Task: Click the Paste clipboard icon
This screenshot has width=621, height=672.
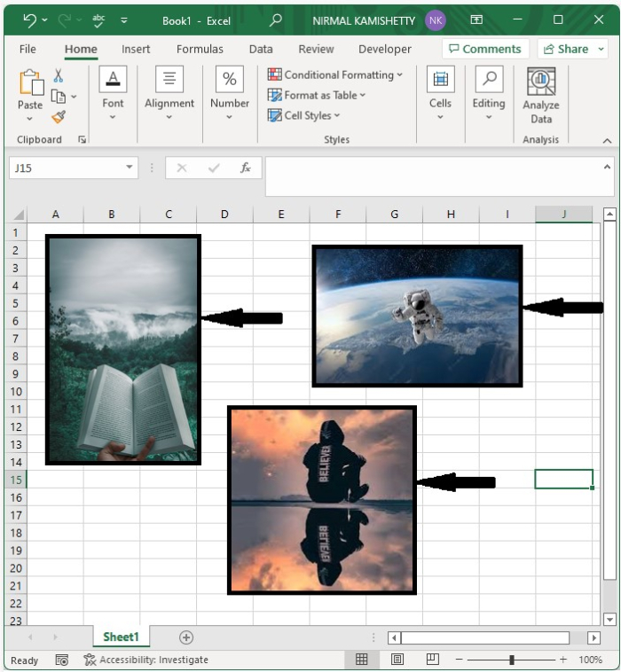Action: pos(31,82)
